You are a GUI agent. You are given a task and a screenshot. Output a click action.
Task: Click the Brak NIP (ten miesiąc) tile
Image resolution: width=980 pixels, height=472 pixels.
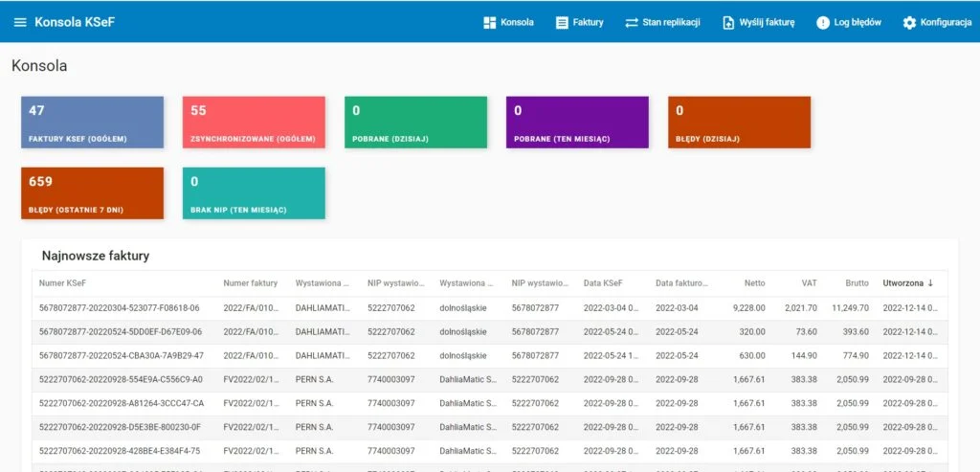[254, 193]
